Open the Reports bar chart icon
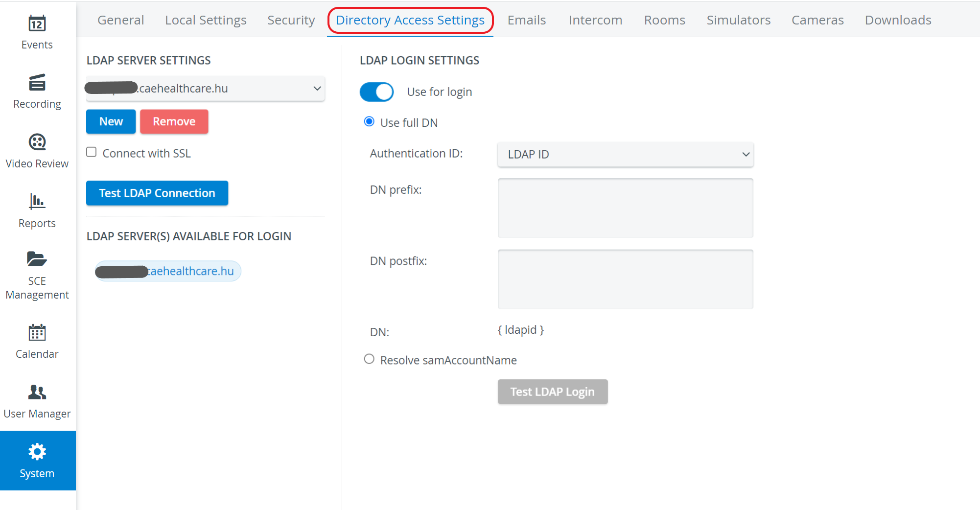The width and height of the screenshot is (980, 510). pyautogui.click(x=37, y=201)
